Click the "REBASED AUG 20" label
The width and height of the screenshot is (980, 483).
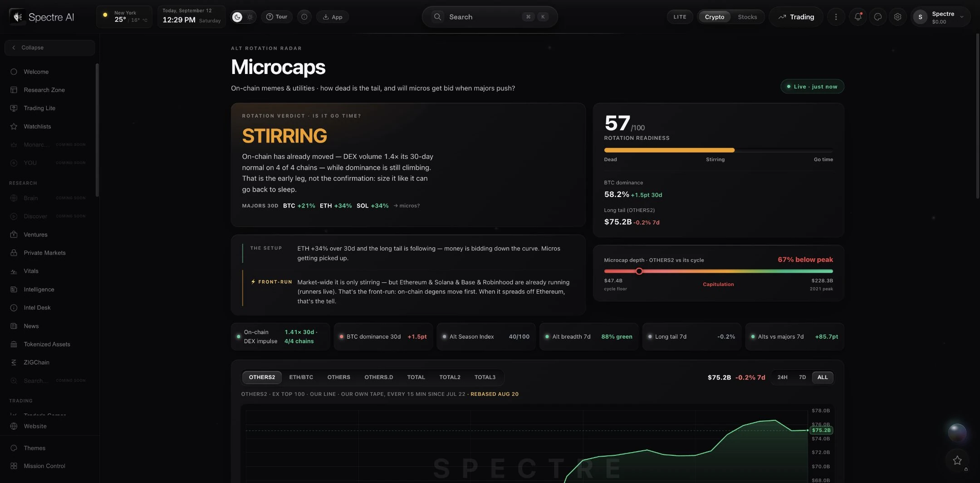495,394
